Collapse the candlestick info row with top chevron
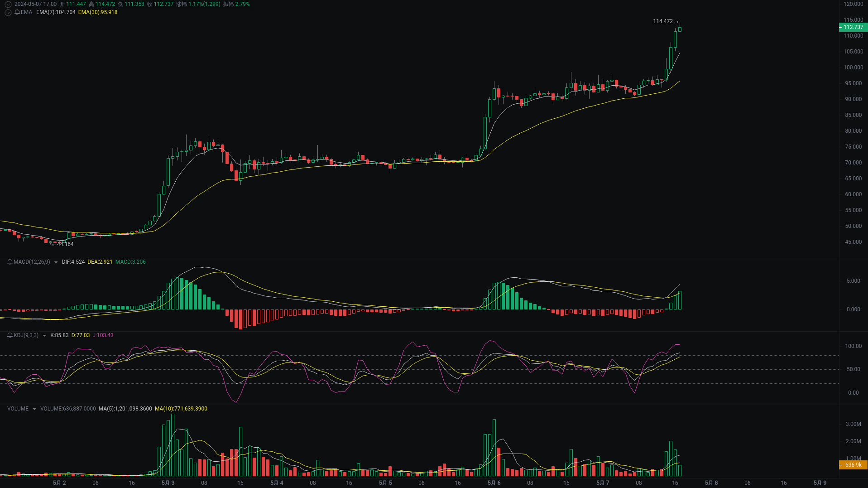This screenshot has height=488, width=868. tap(7, 4)
